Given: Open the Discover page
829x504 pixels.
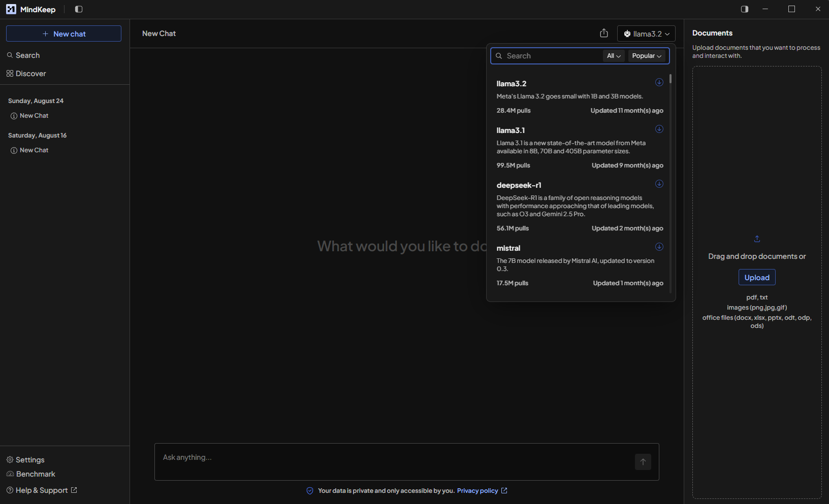Looking at the screenshot, I should pyautogui.click(x=26, y=74).
